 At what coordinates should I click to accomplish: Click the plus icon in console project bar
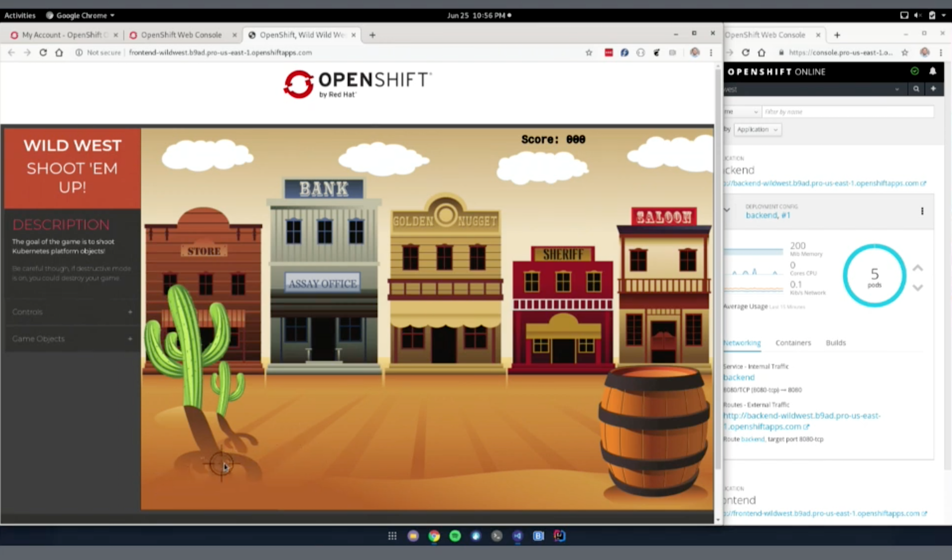point(933,89)
